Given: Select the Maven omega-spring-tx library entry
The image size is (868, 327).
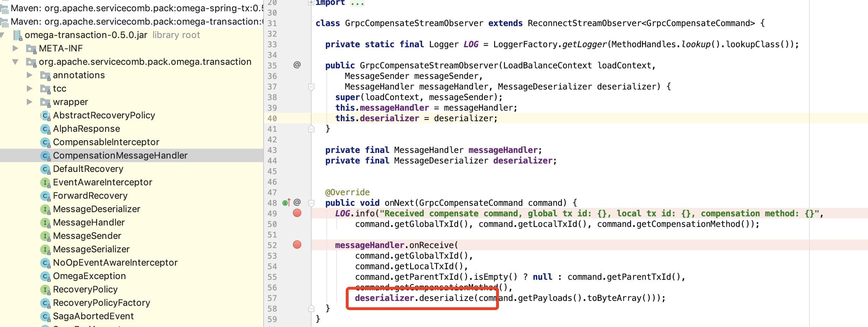Looking at the screenshot, I should pyautogui.click(x=132, y=8).
